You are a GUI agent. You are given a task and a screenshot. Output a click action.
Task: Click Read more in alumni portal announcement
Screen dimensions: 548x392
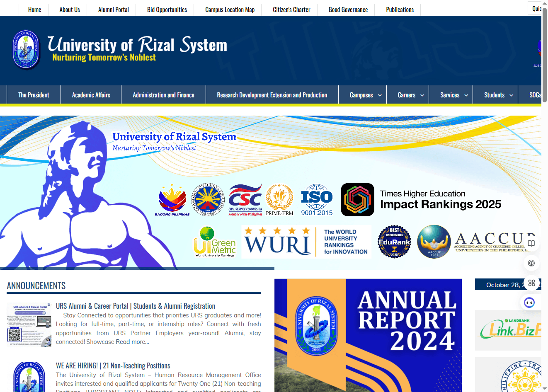point(132,342)
